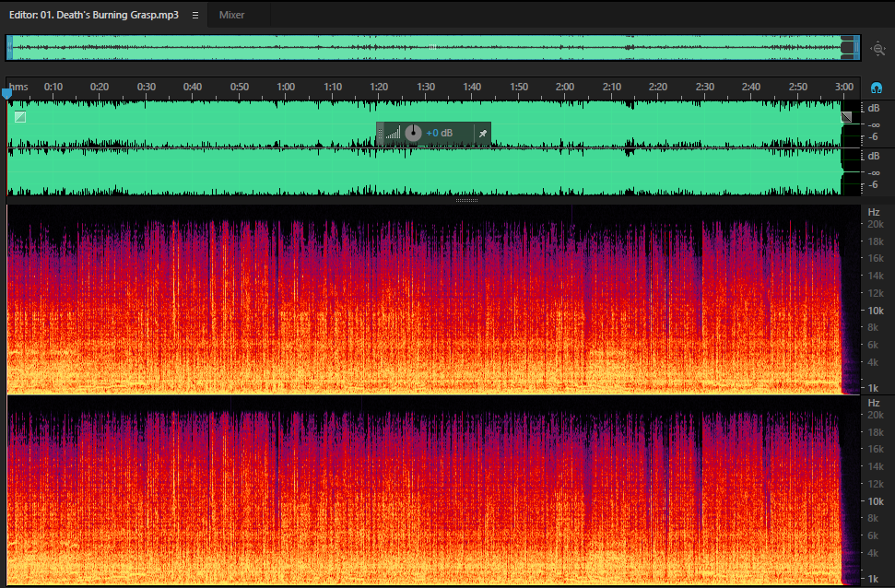
Task: Click the HUD grip handle
Action: 380,134
